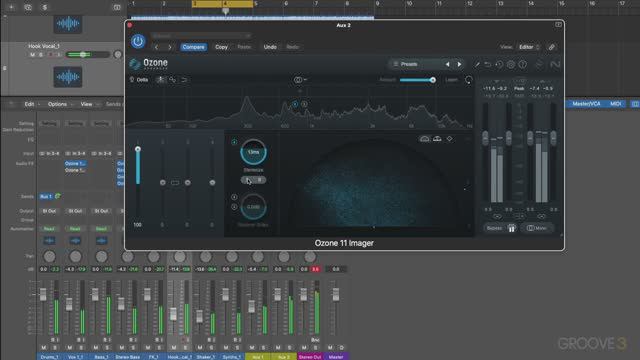Open the View Editor dropdown

pyautogui.click(x=529, y=47)
